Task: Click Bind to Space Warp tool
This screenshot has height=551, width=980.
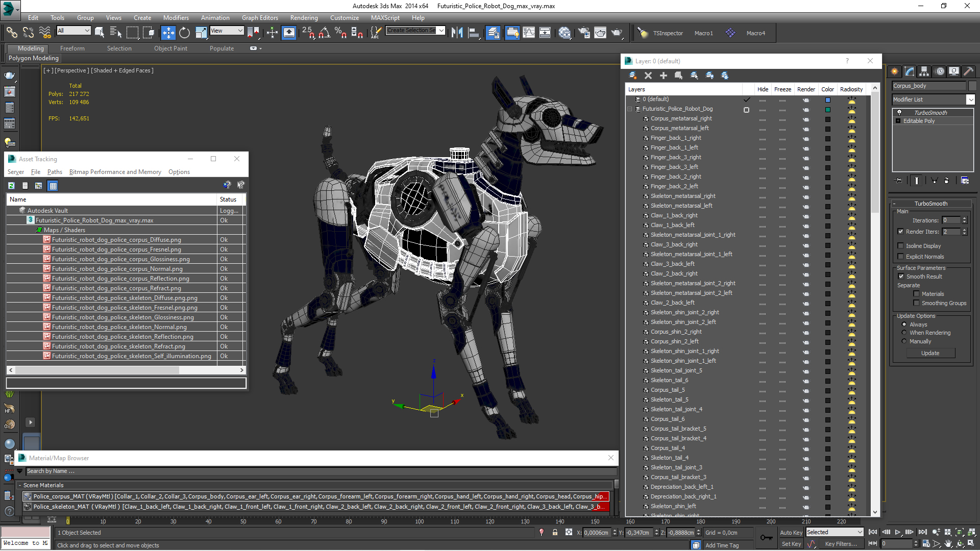Action: pos(45,33)
